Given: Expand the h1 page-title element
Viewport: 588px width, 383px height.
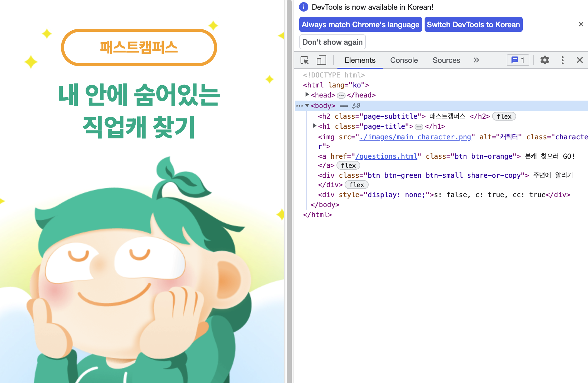Looking at the screenshot, I should point(314,126).
